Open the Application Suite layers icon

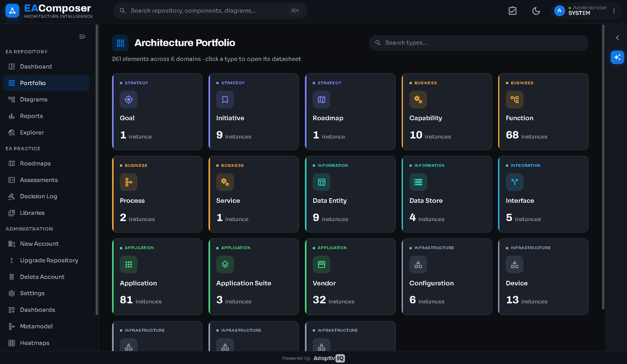[x=225, y=264]
